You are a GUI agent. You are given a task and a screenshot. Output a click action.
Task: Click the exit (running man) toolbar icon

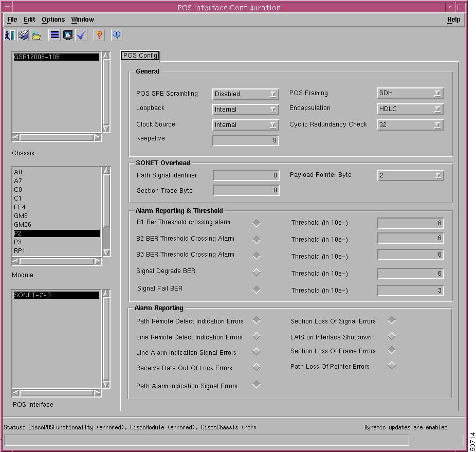tap(10, 35)
